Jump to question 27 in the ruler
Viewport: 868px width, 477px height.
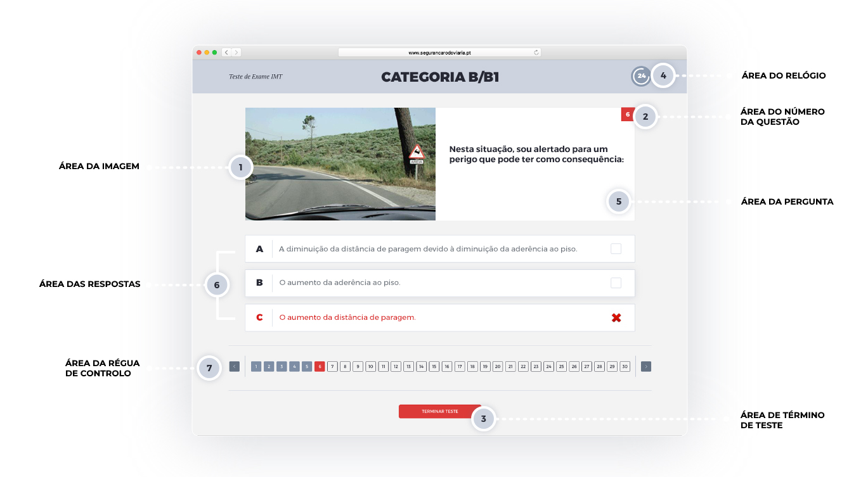click(586, 366)
